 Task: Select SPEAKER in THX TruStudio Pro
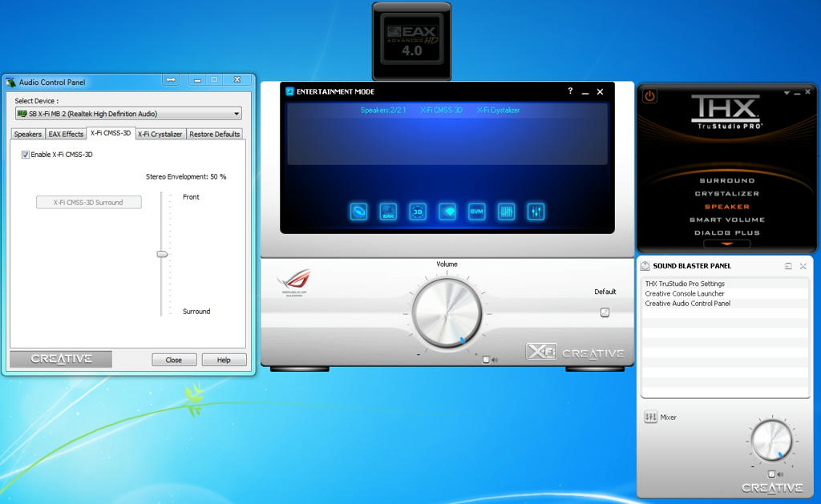[726, 207]
